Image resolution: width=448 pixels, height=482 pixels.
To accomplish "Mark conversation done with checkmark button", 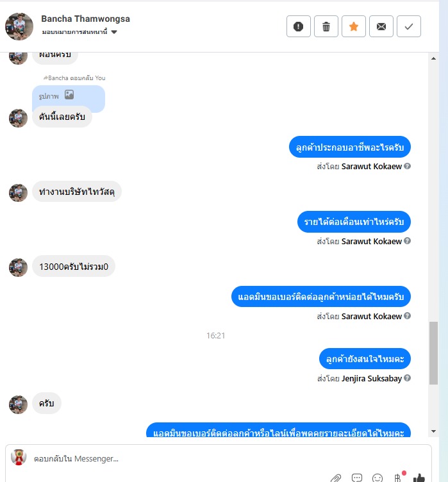I will [x=409, y=26].
